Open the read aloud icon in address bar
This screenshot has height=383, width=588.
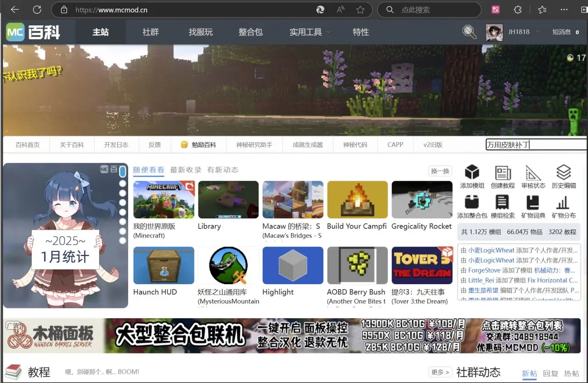point(340,10)
